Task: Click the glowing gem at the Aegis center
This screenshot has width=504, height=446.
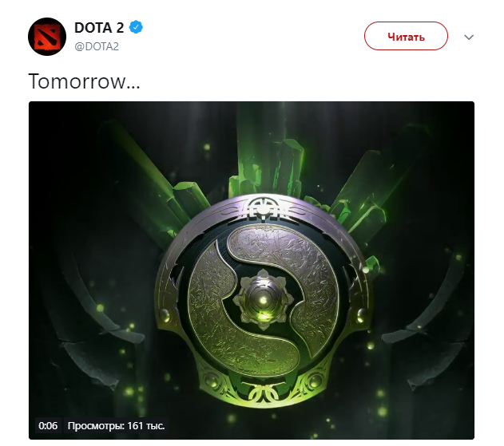Action: [264, 300]
